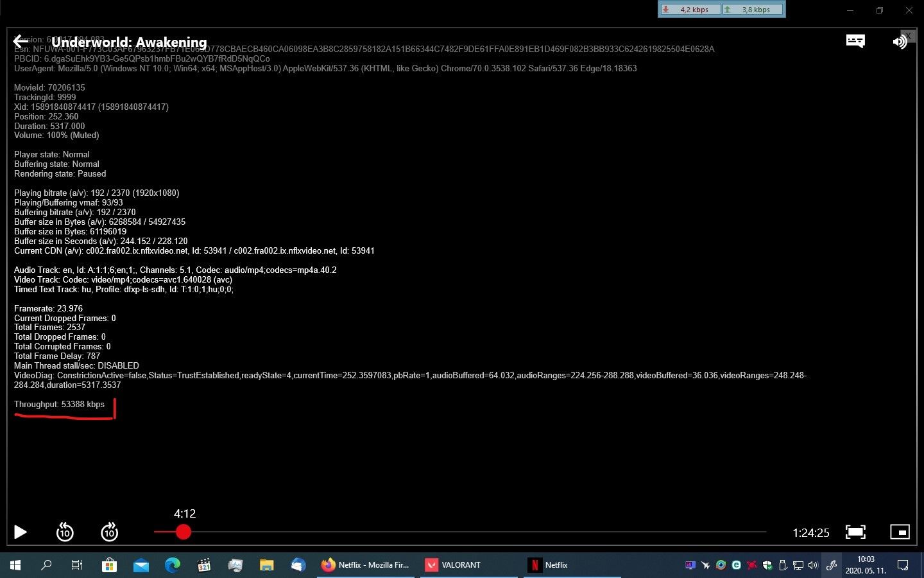The height and width of the screenshot is (578, 924).
Task: Open taskbar search magnifier
Action: pyautogui.click(x=46, y=565)
